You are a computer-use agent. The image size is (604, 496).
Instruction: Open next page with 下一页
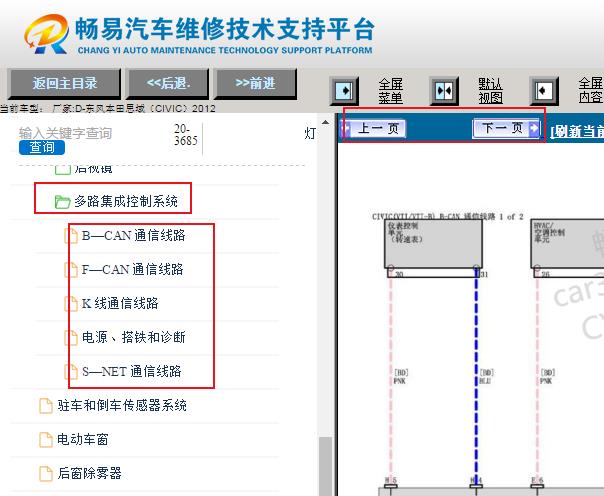pyautogui.click(x=506, y=128)
